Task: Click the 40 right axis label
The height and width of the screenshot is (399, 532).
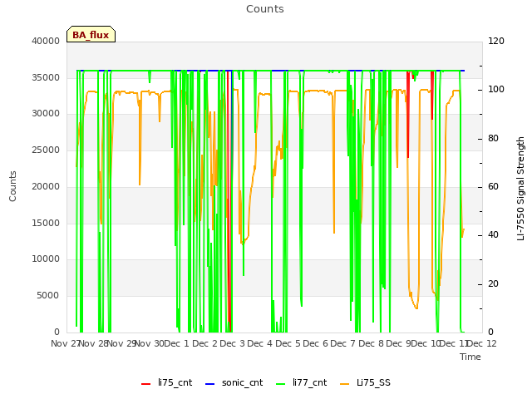Action: tap(493, 234)
